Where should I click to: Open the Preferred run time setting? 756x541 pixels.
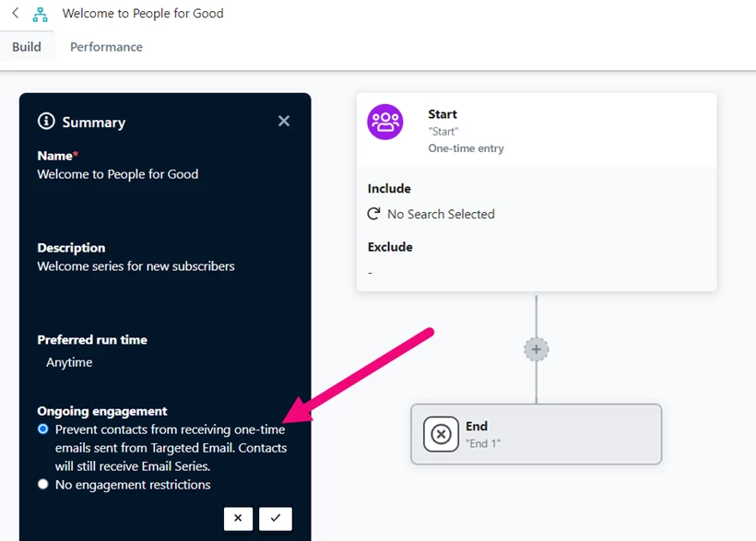point(94,339)
